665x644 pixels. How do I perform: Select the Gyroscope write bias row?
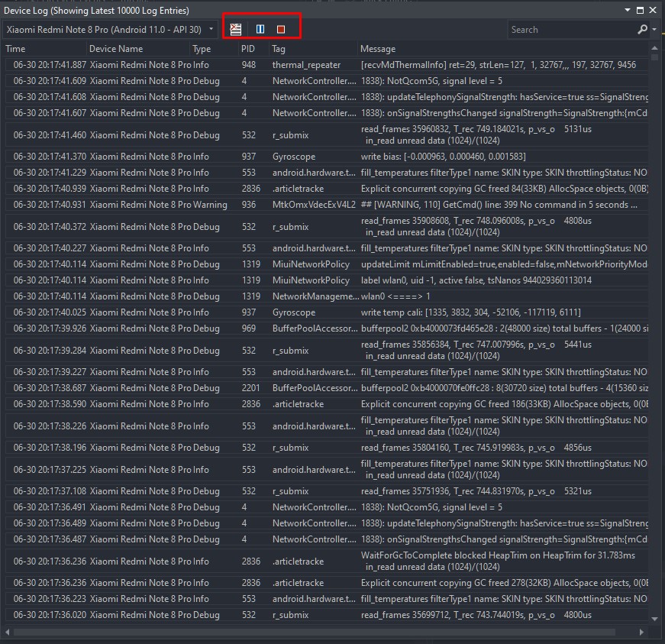(327, 157)
